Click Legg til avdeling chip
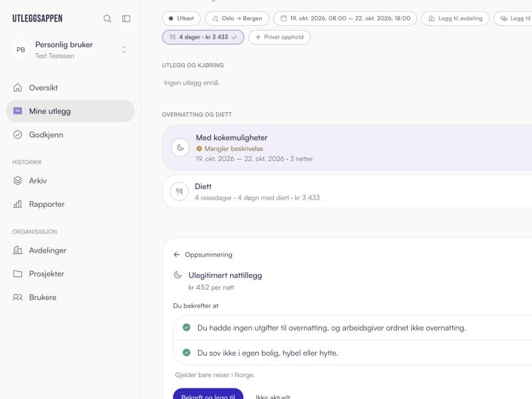The image size is (532, 399). 456,19
